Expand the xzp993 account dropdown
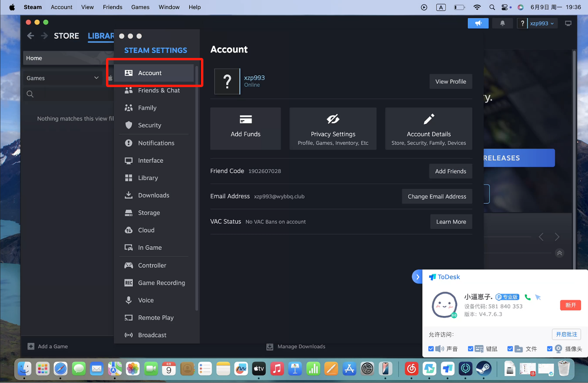The image size is (588, 383). point(542,23)
